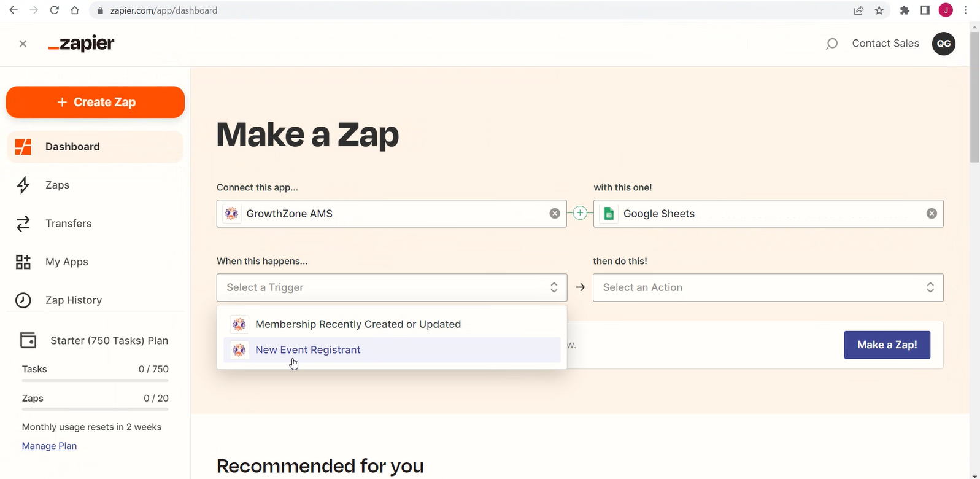This screenshot has width=980, height=479.
Task: Open the Select a Trigger combo box
Action: point(392,287)
